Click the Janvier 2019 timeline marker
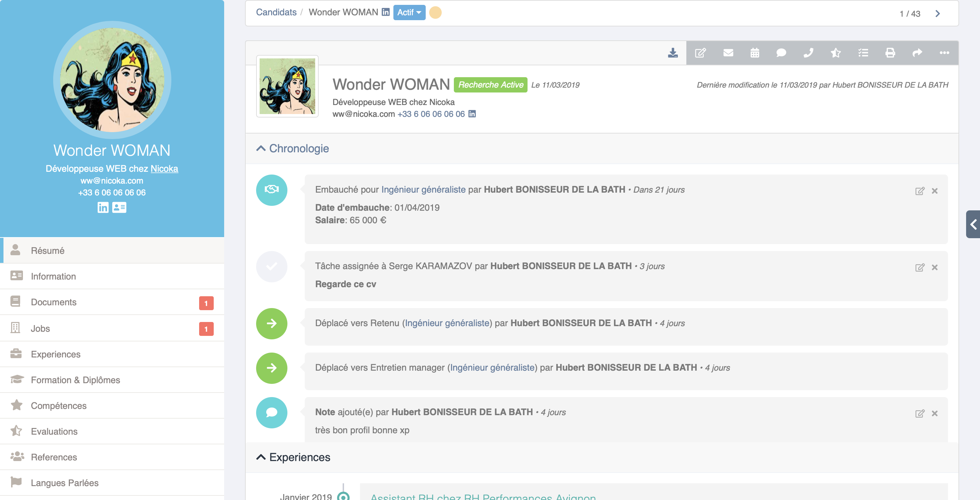Screen dimensions: 980x500 tap(343, 496)
